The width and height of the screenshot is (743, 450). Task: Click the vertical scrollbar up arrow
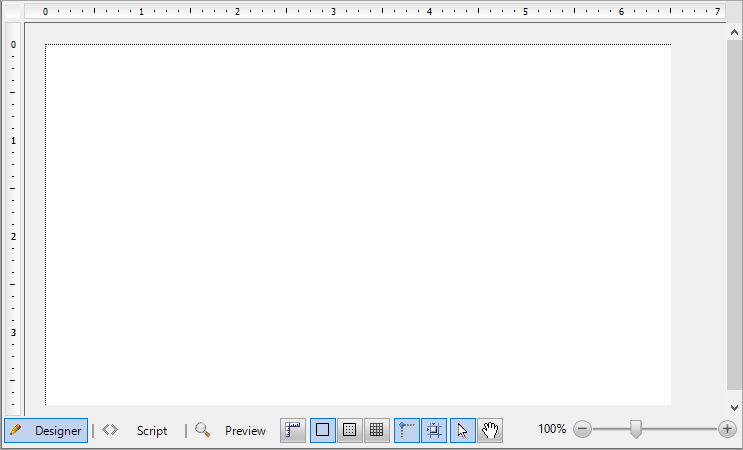[x=734, y=32]
